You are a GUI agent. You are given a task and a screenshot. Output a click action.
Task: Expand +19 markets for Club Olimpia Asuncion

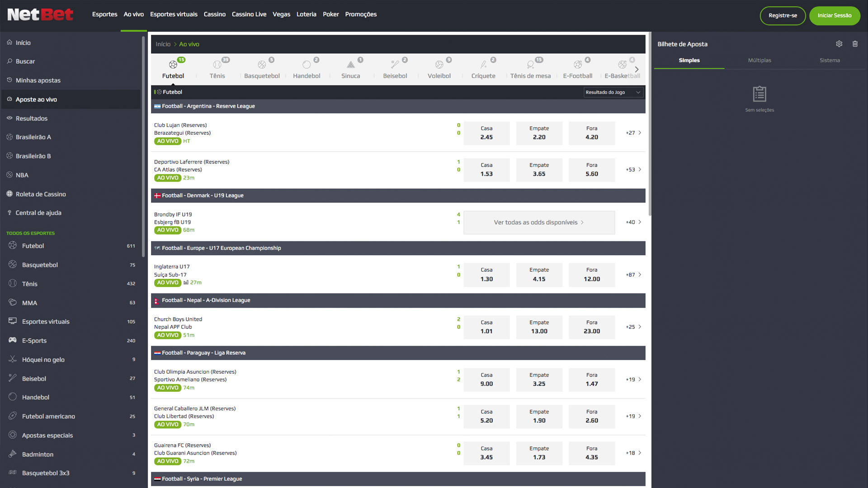634,380
